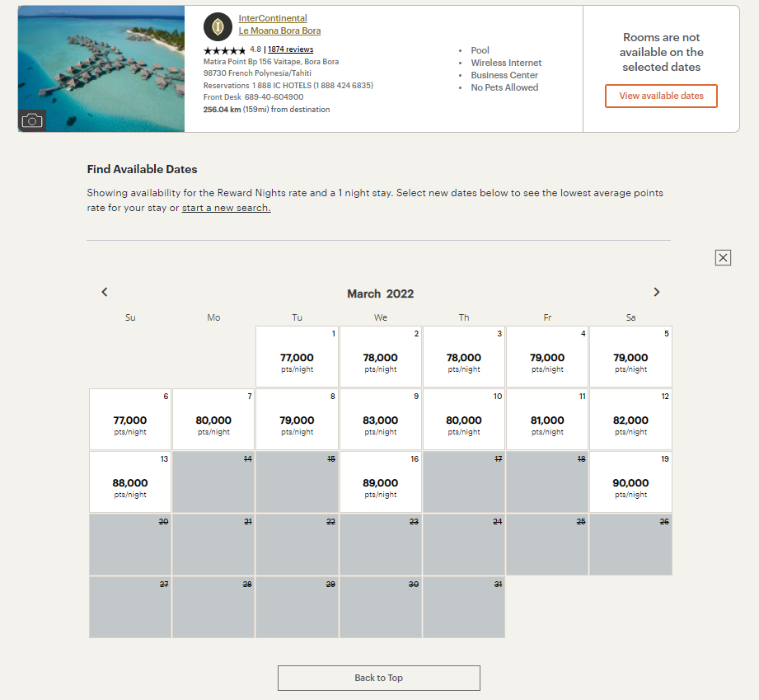Collapse the availability calendar panel
This screenshot has height=700, width=759.
pos(723,257)
